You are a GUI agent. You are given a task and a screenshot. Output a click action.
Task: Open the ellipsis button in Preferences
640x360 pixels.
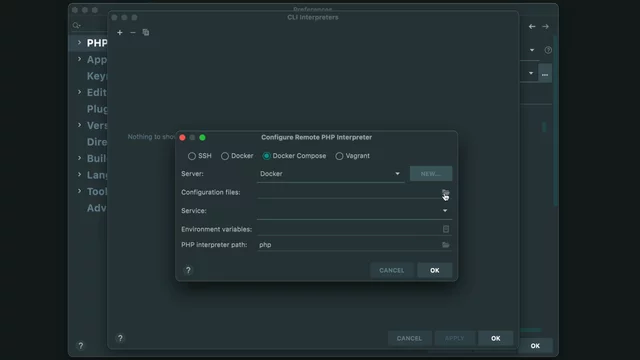[545, 73]
